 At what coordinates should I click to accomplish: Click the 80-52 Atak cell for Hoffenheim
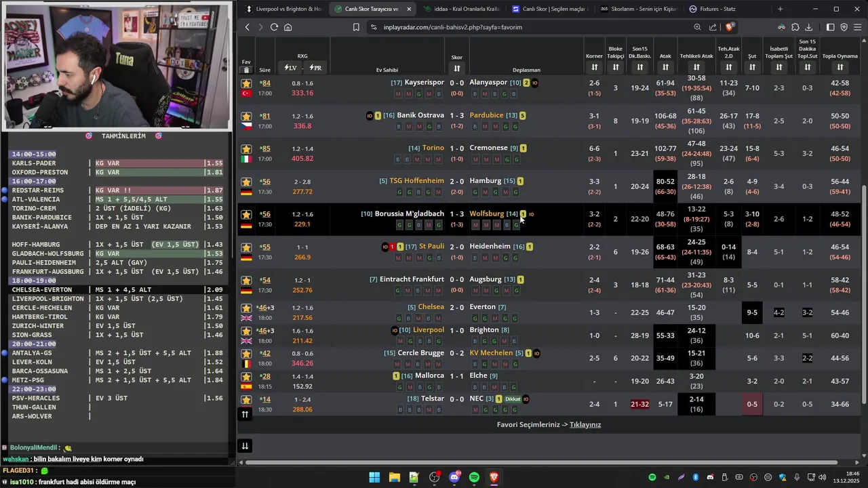(665, 186)
